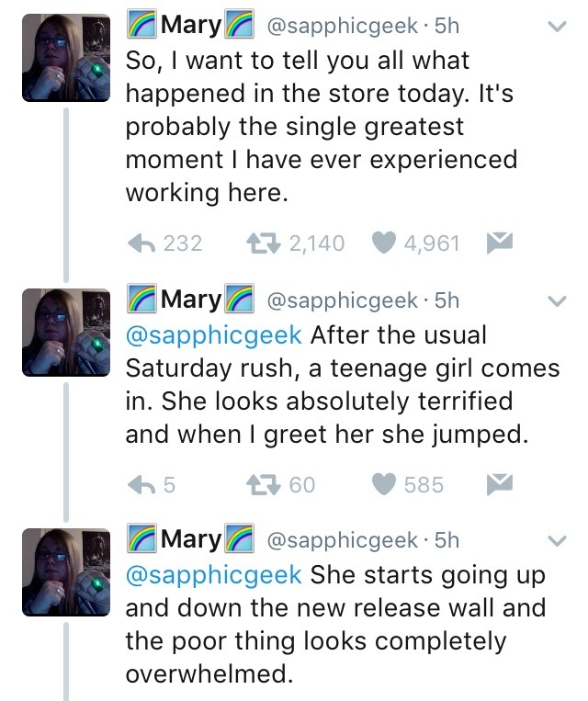Open Mary's display name on first tweet
Screen dimensions: 588x701
[x=190, y=27]
